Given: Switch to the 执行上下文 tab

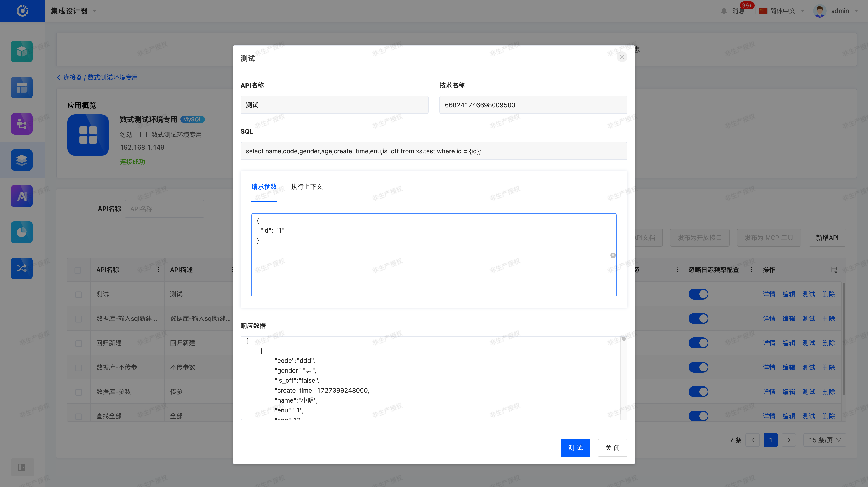Looking at the screenshot, I should 307,187.
